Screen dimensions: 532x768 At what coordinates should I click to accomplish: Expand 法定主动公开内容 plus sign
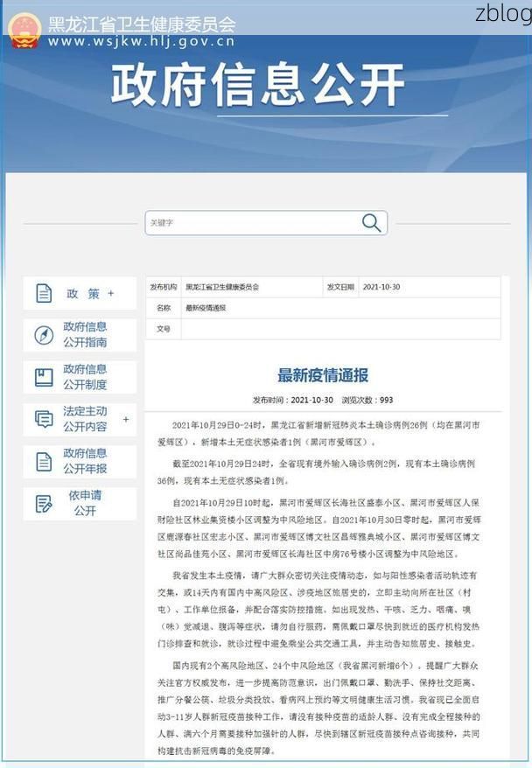(x=126, y=419)
